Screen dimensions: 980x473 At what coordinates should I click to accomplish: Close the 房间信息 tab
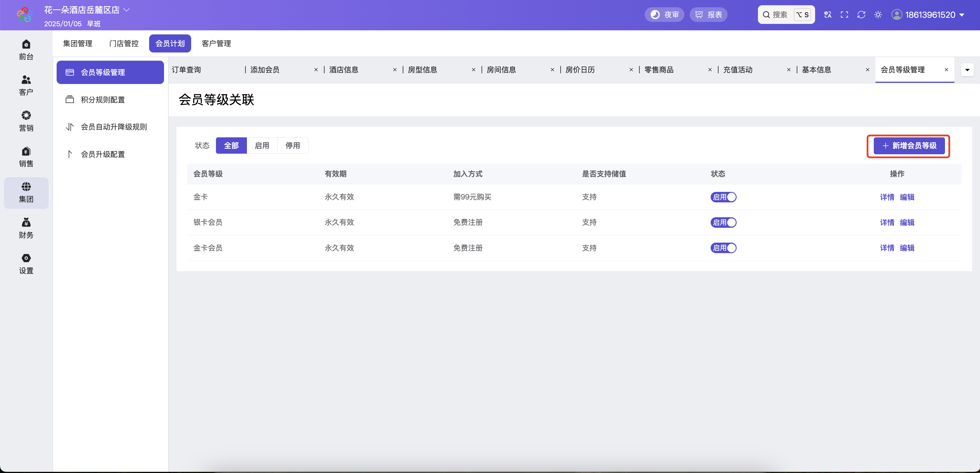tap(552, 70)
